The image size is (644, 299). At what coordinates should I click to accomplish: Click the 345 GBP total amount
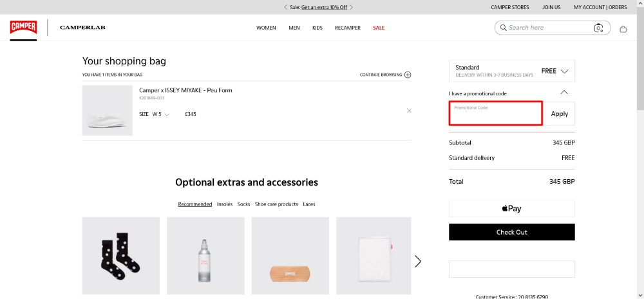pyautogui.click(x=562, y=182)
